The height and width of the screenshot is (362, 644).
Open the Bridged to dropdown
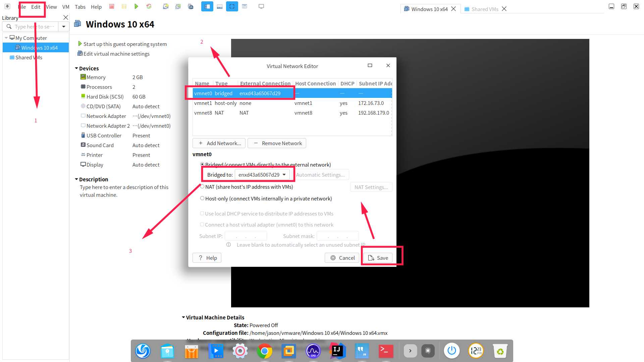point(262,175)
